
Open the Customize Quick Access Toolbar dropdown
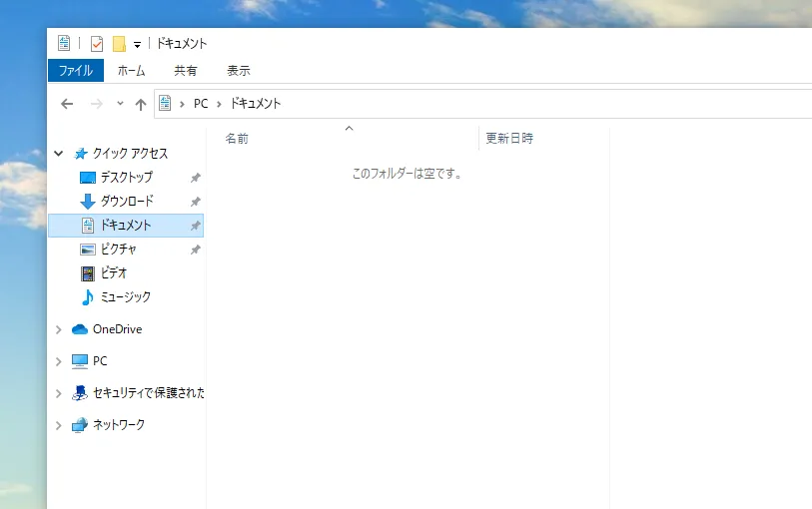tap(137, 44)
